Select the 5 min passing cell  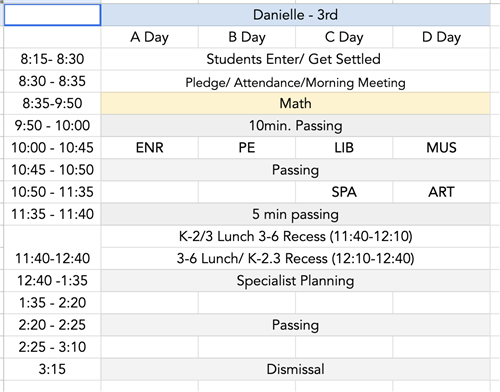(295, 214)
